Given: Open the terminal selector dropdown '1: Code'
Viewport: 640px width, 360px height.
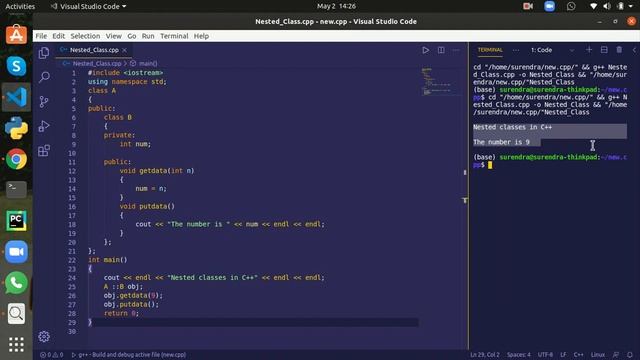Looking at the screenshot, I should pos(552,50).
